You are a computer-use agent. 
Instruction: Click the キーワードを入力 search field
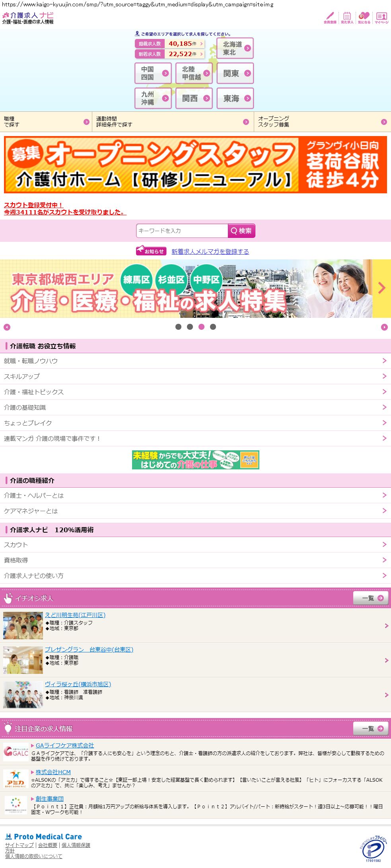coord(182,231)
